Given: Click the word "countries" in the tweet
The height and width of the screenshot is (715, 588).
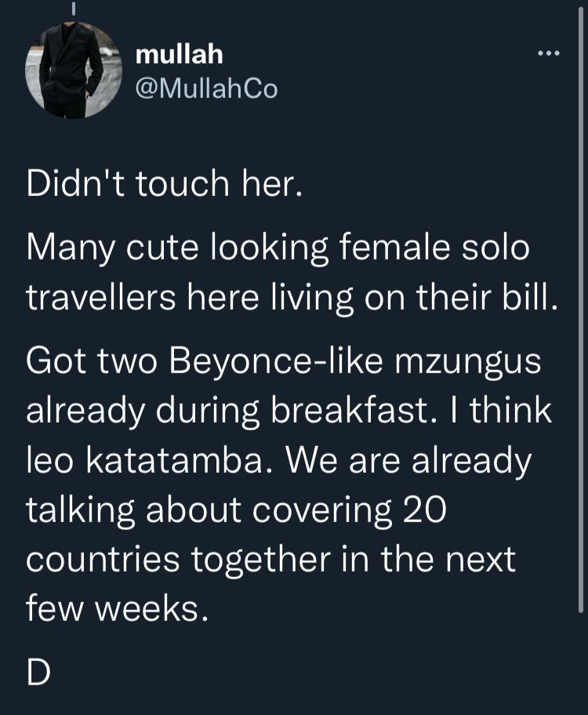Looking at the screenshot, I should [98, 560].
